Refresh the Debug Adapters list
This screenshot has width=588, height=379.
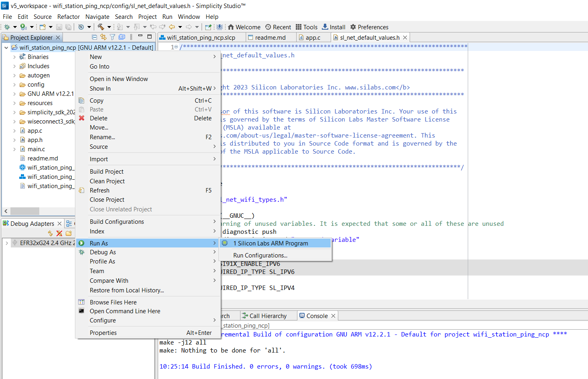[51, 233]
